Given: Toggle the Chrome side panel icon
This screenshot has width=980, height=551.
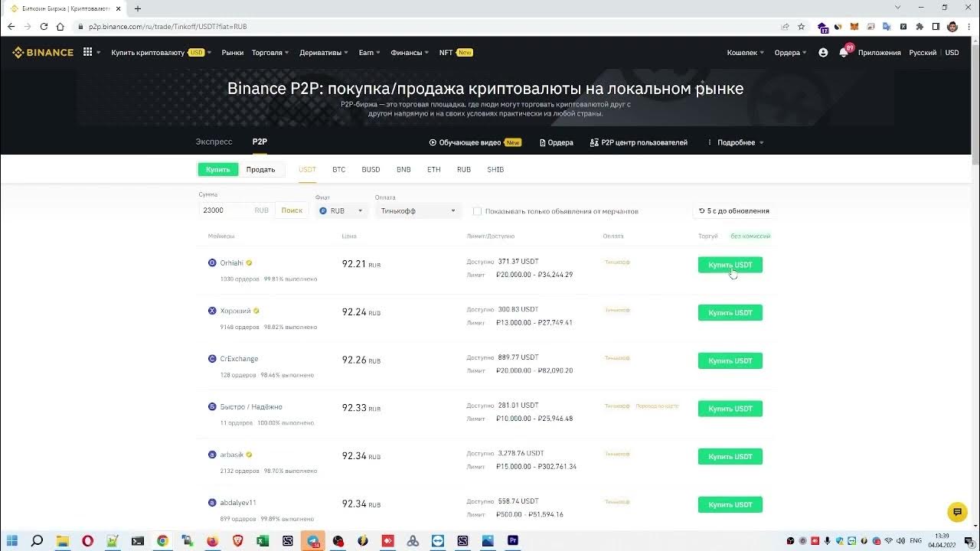Looking at the screenshot, I should pyautogui.click(x=936, y=26).
